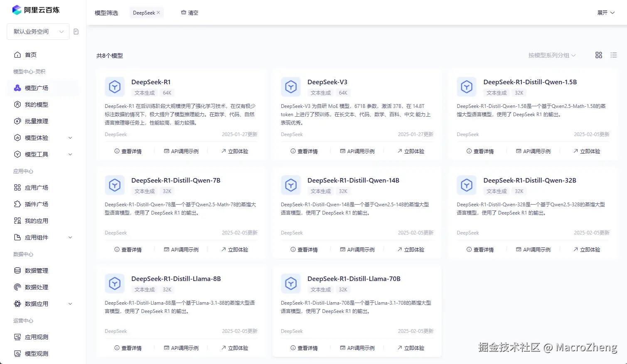Expand filters with 展开 button

pyautogui.click(x=606, y=13)
